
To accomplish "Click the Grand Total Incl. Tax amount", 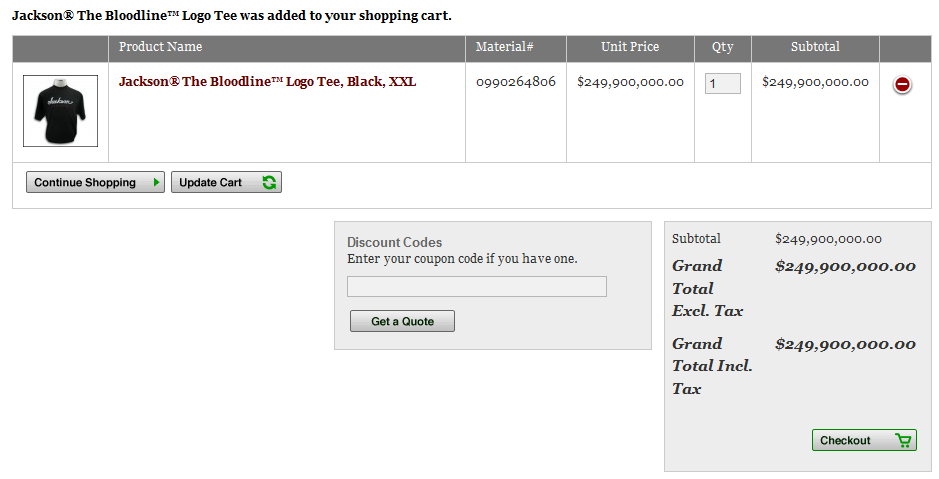I will (x=845, y=344).
